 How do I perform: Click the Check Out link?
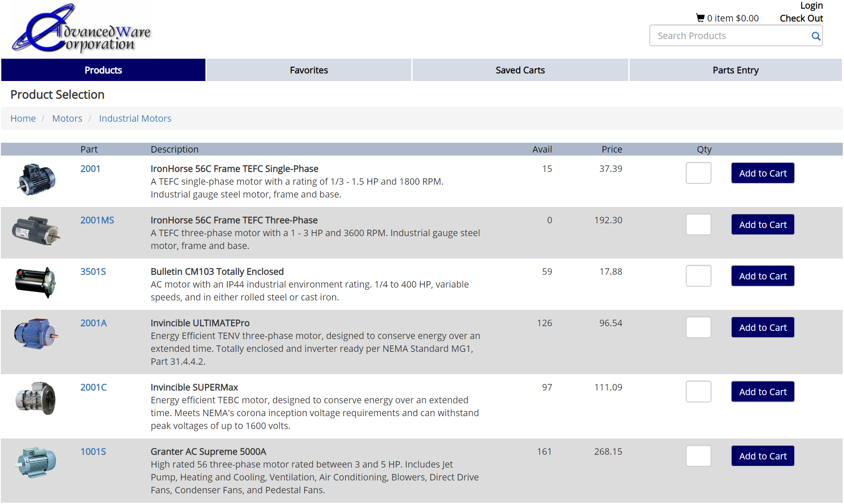coord(801,18)
